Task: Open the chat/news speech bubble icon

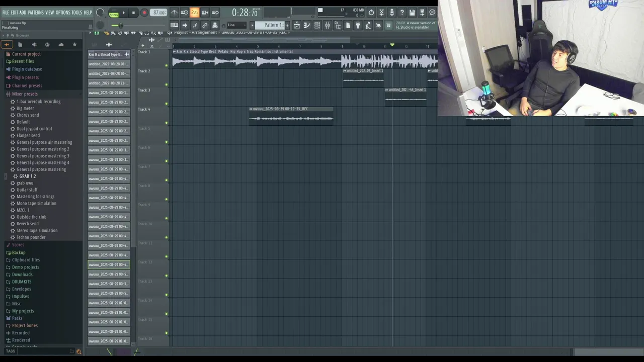Action: pyautogui.click(x=432, y=13)
